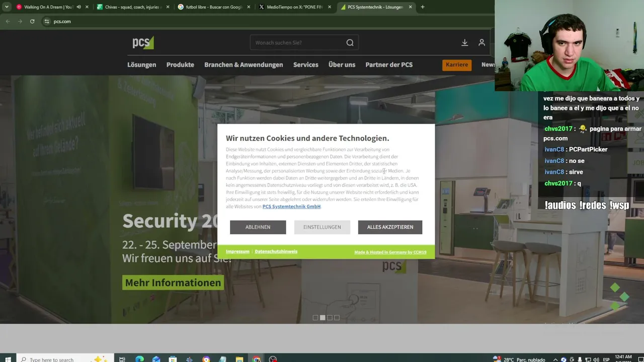644x362 pixels.
Task: Show hidden system tray icons
Action: (x=555, y=359)
